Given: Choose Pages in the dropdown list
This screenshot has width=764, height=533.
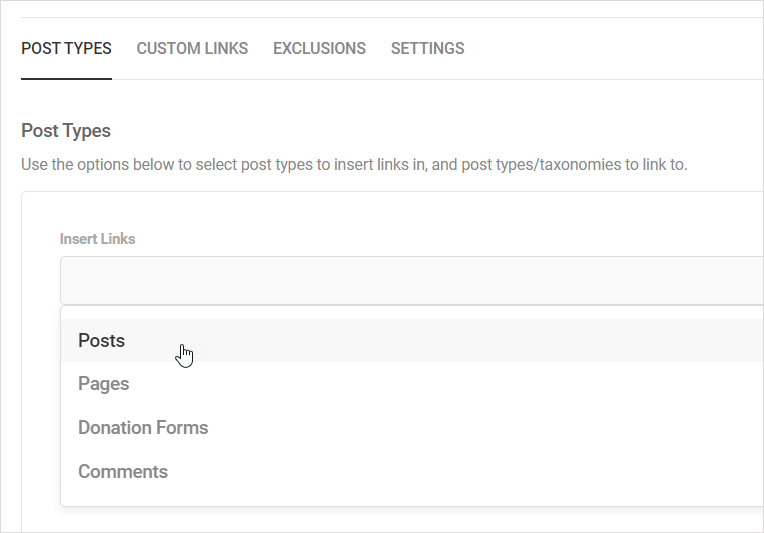Looking at the screenshot, I should pos(412,384).
